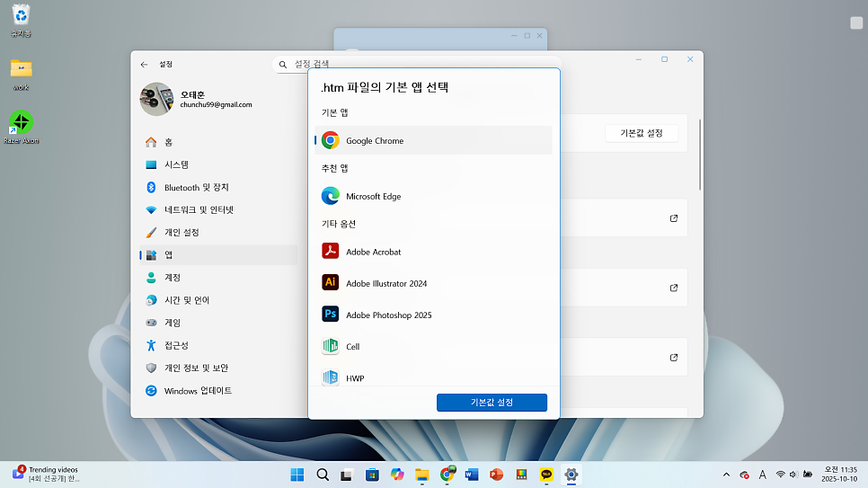Open File Explorer from taskbar
Image resolution: width=868 pixels, height=488 pixels.
421,475
